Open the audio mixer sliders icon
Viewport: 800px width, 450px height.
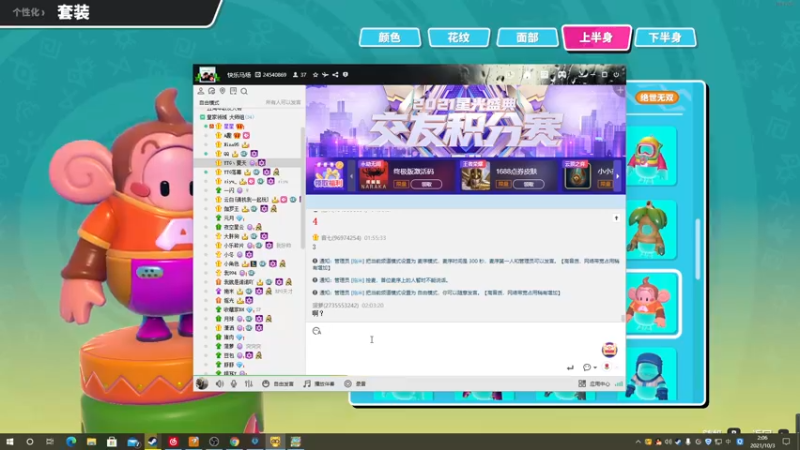248,384
